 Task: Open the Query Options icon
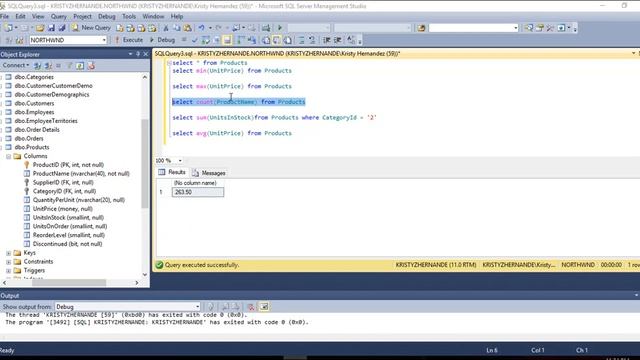tap(216, 40)
